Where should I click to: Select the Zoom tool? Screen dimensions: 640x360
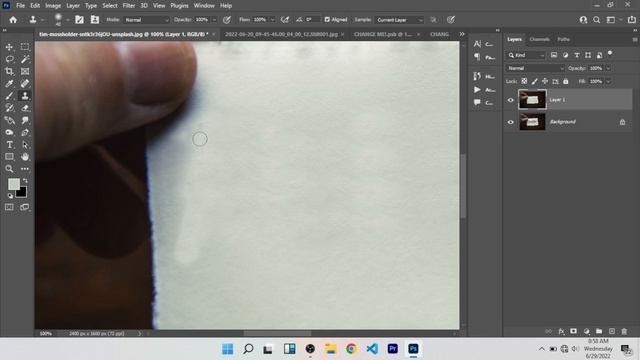click(9, 169)
